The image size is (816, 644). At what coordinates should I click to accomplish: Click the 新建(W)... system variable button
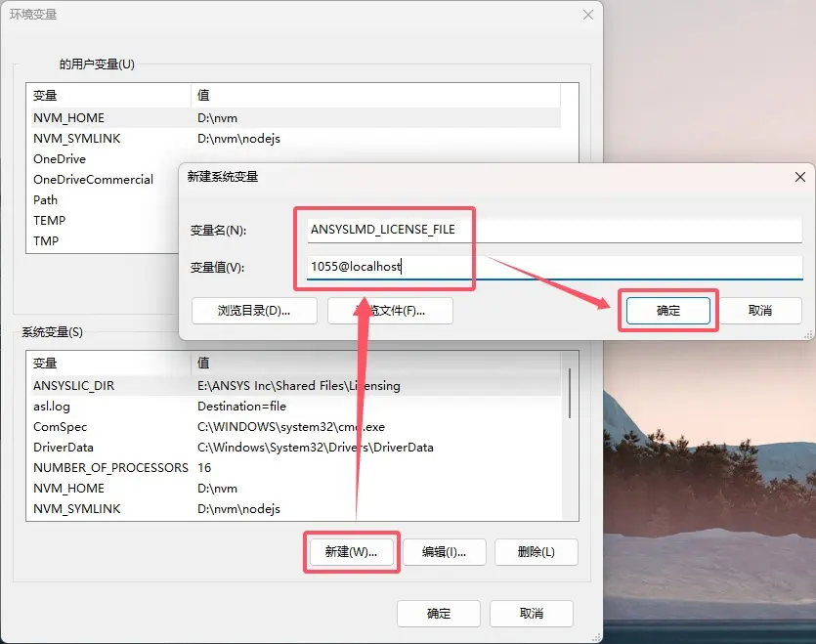351,551
